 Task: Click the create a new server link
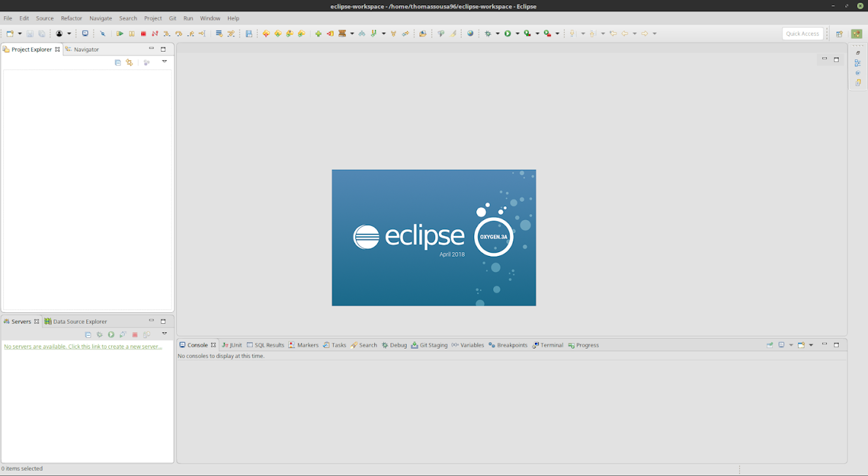point(83,347)
